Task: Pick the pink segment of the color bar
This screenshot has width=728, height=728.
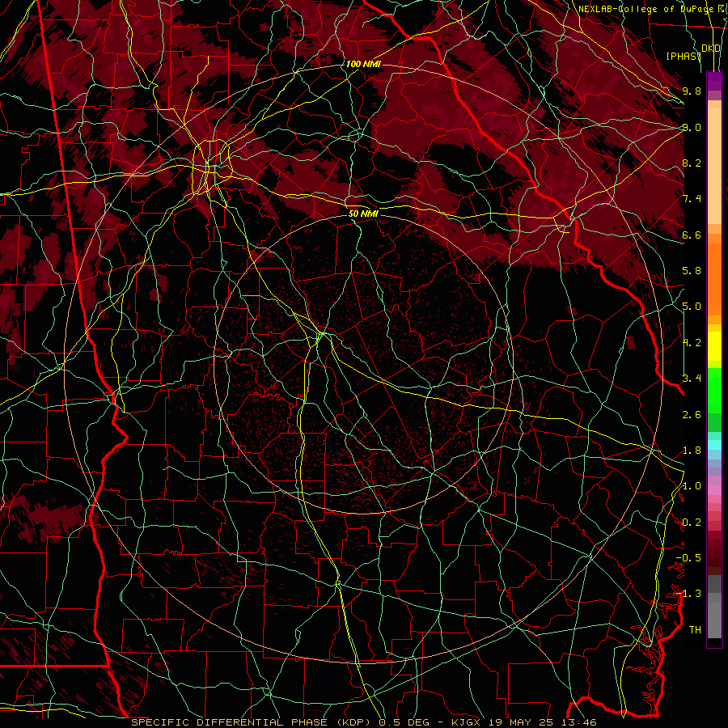Action: tap(714, 490)
